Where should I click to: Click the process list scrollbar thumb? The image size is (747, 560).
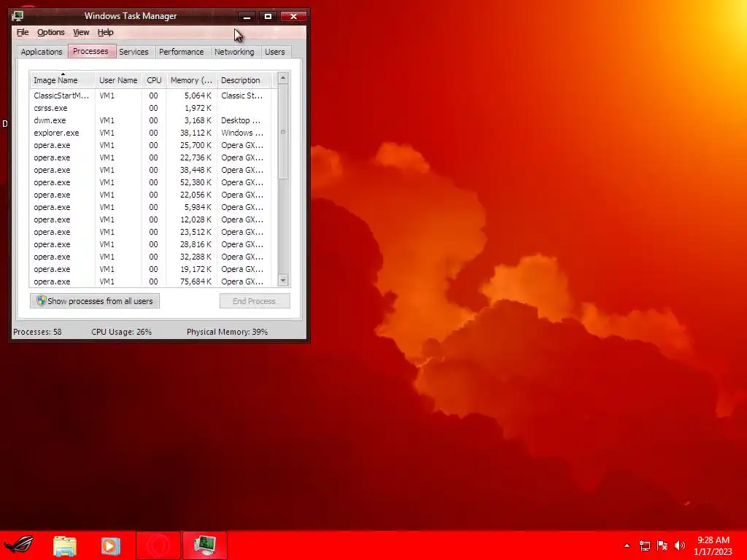(x=283, y=132)
